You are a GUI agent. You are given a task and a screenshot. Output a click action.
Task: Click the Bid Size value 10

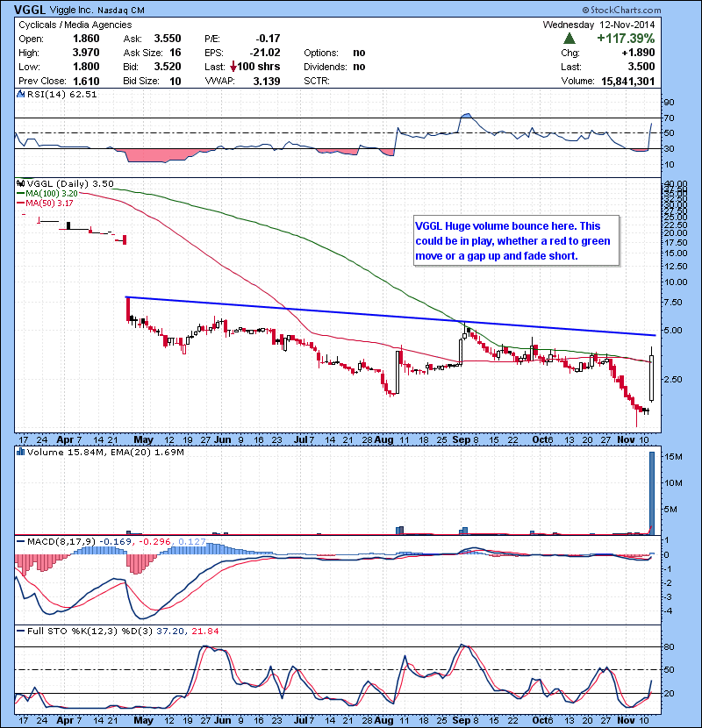pos(175,82)
